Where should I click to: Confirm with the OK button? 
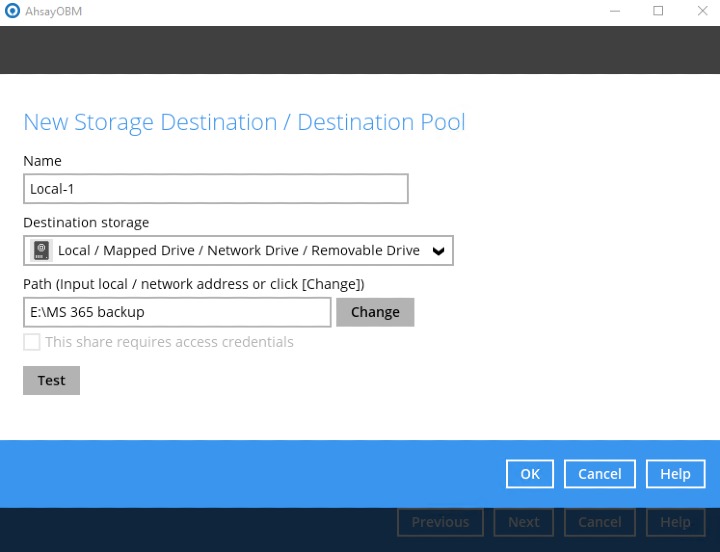point(530,474)
